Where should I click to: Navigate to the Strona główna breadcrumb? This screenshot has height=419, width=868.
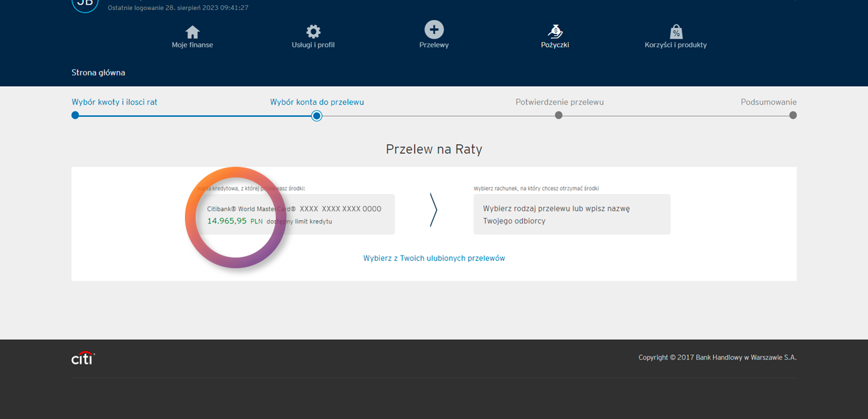click(x=98, y=73)
